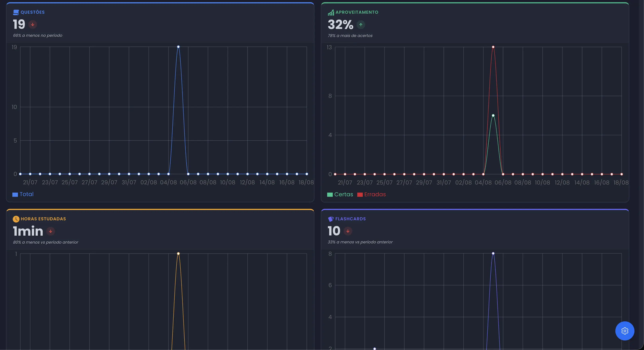Click the APROVEITAMENTO card title

[357, 12]
